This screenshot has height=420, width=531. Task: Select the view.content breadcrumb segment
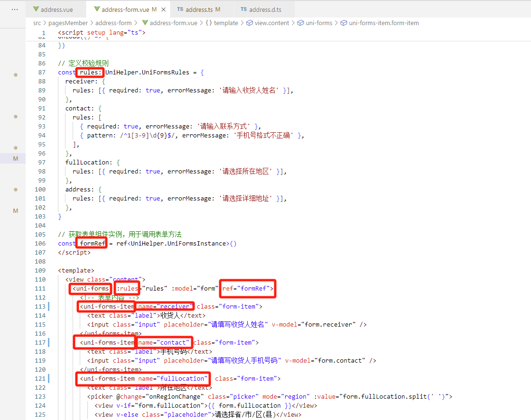point(272,23)
